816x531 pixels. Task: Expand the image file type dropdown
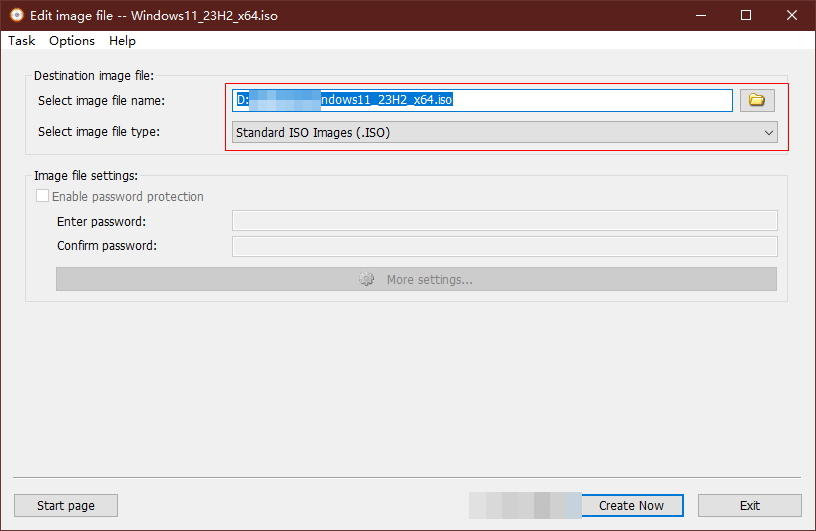(x=505, y=132)
